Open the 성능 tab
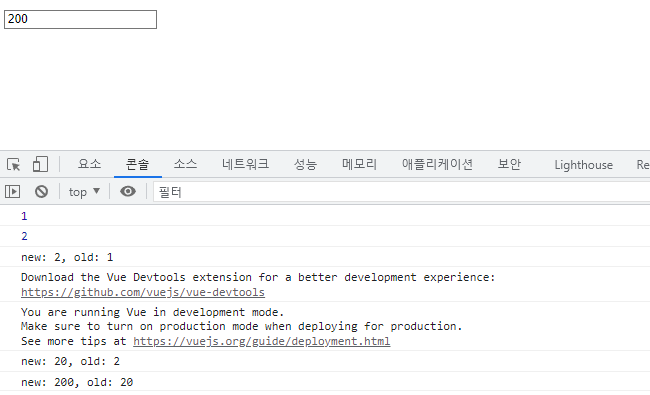Screen dimensions: 650x395 point(306,164)
